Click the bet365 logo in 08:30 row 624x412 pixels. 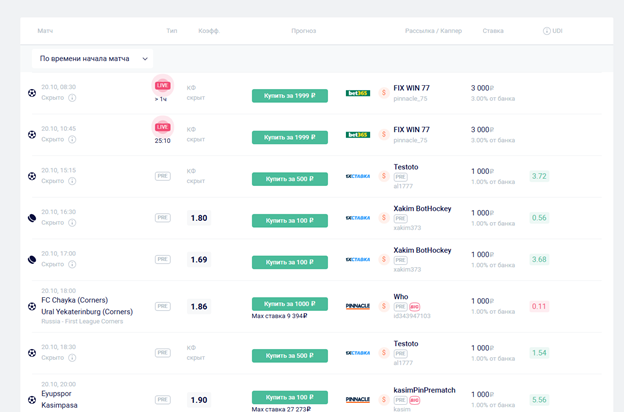point(357,93)
